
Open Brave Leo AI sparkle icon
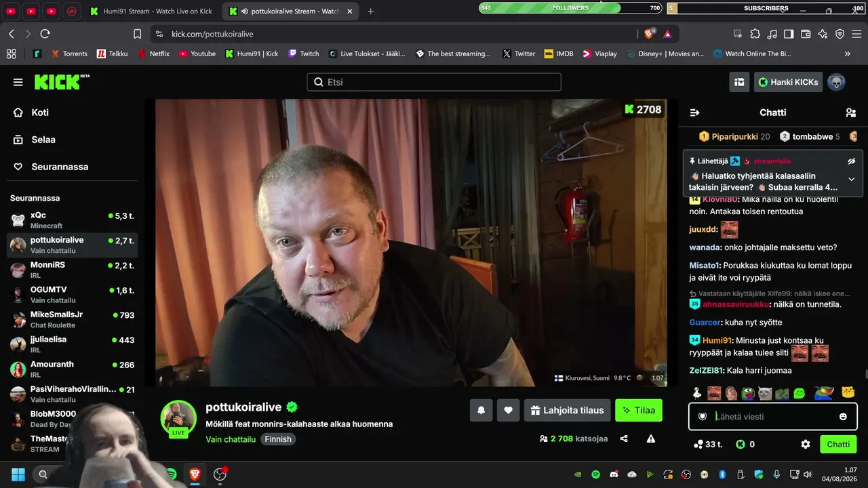(823, 34)
